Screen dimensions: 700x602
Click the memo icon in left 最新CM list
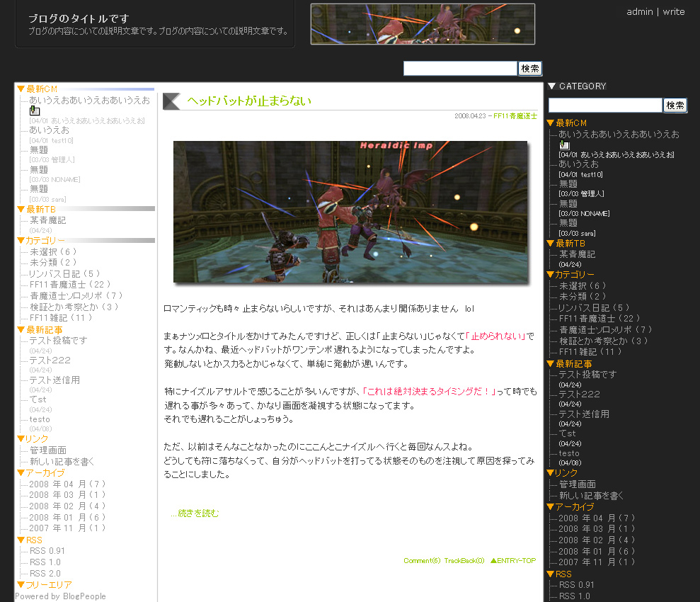(35, 110)
